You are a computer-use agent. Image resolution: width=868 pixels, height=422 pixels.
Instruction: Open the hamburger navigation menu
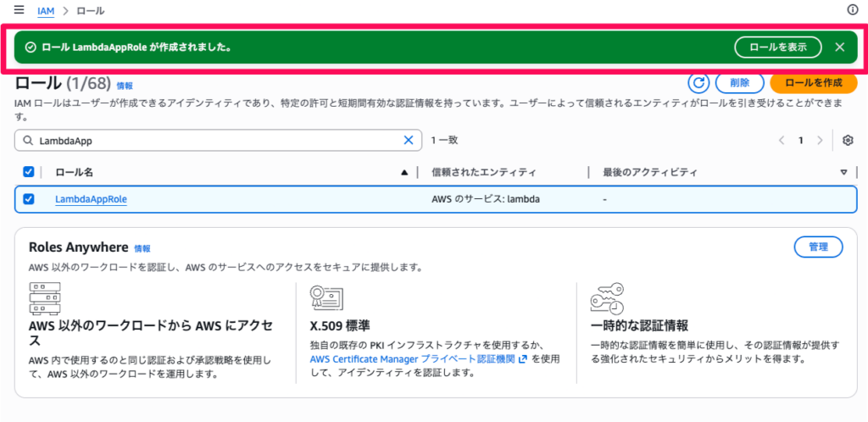click(x=19, y=10)
